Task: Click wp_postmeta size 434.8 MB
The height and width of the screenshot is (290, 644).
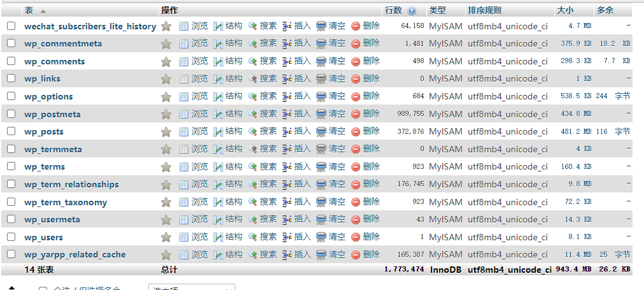Action: 577,114
